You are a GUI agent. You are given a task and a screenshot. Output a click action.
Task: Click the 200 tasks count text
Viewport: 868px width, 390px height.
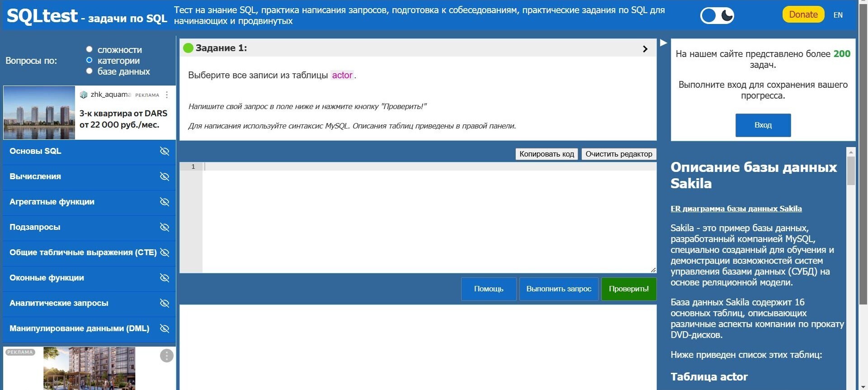click(842, 54)
